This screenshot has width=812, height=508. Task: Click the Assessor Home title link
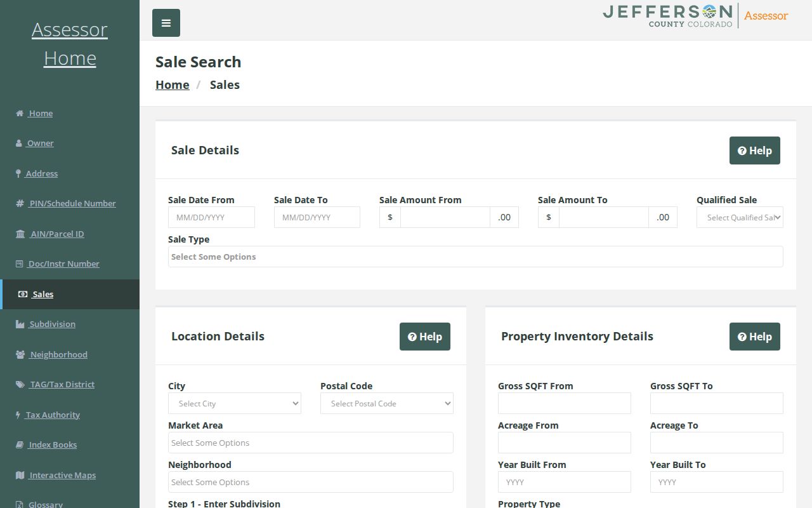click(x=70, y=44)
